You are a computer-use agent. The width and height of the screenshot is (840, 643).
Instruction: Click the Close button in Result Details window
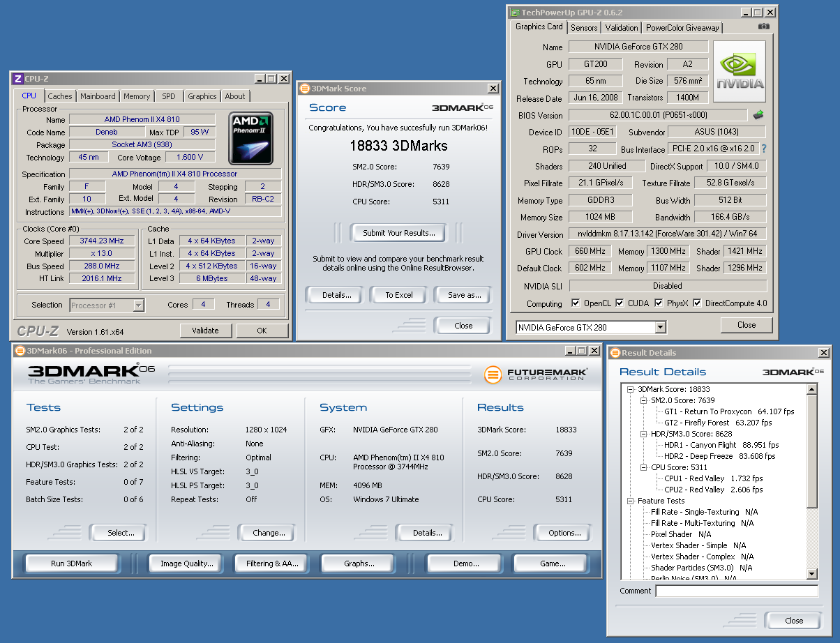[x=794, y=621]
